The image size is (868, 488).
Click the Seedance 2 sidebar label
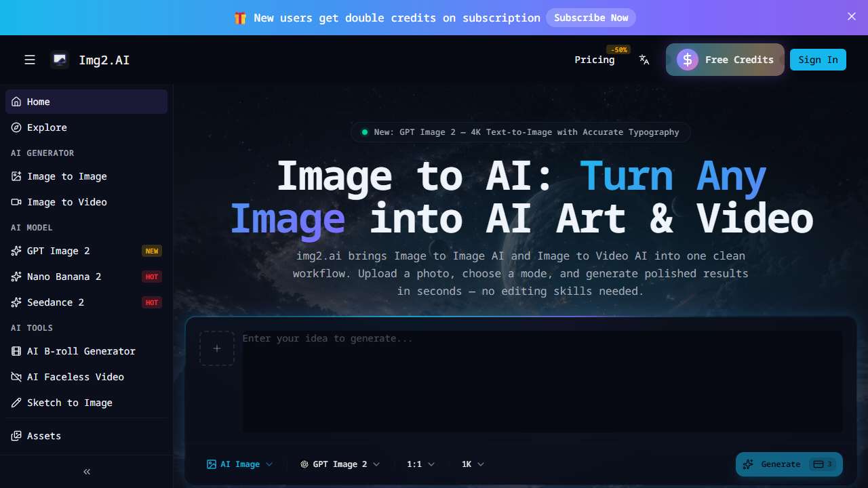click(56, 302)
